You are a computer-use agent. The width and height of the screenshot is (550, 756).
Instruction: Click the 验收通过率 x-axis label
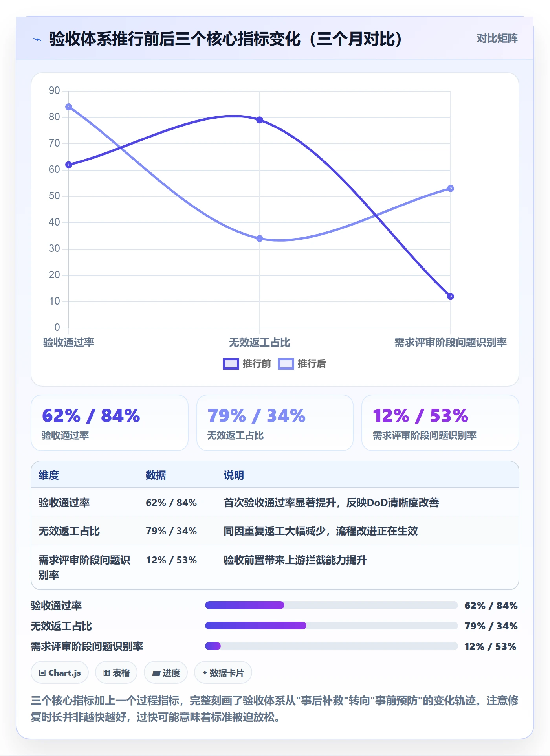69,342
